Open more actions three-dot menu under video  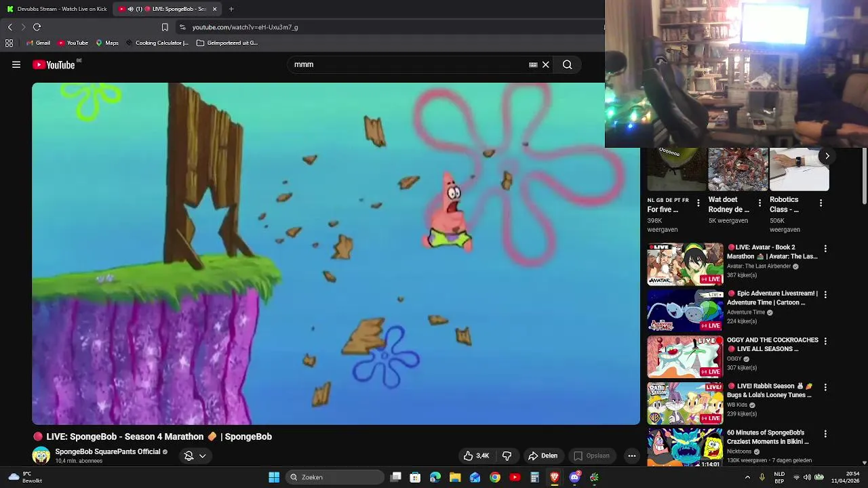[x=631, y=455]
